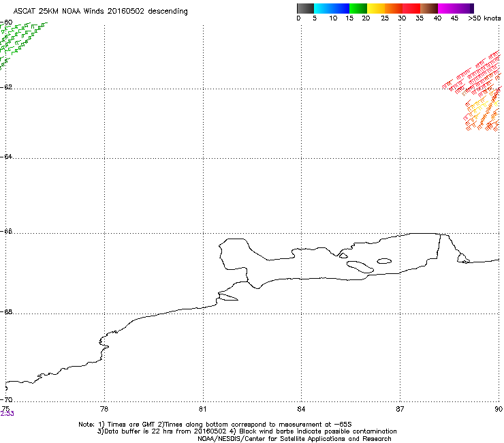Click the "NOAA/NESDIS/Center for Satellite Applications and Research" credit
This screenshot has height=443, width=504.
pos(294,439)
